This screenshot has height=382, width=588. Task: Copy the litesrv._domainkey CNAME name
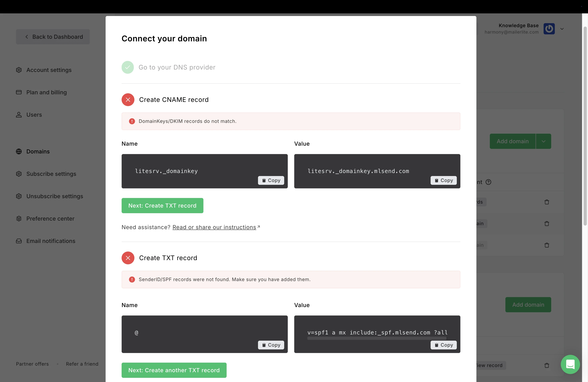(x=271, y=180)
